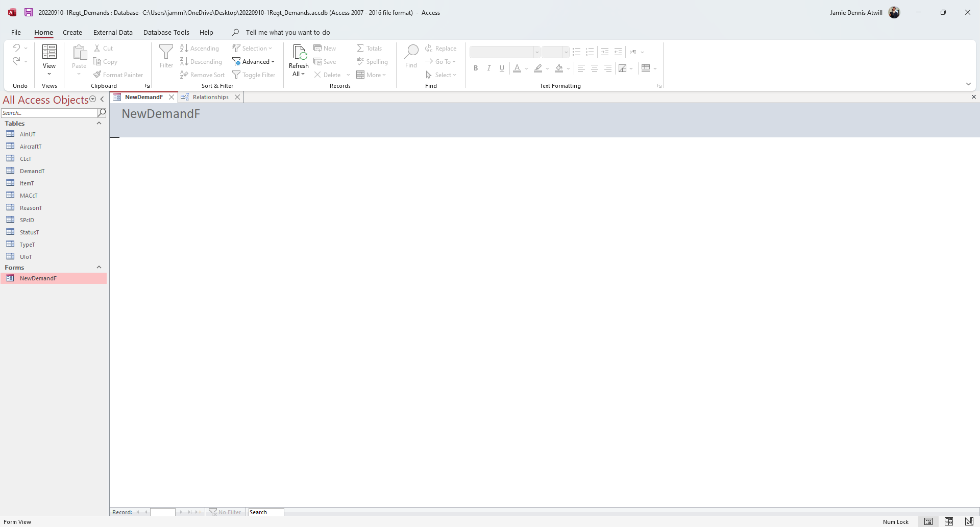Switch to the Database Tools tab
Screen dimensions: 980x527
pyautogui.click(x=166, y=33)
